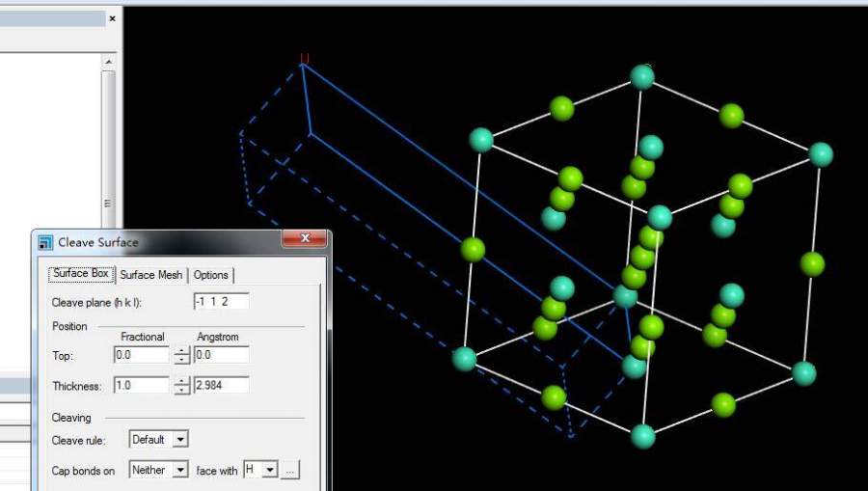Switch to the Surface Box tab
Image resolution: width=868 pixels, height=491 pixels.
coord(81,273)
